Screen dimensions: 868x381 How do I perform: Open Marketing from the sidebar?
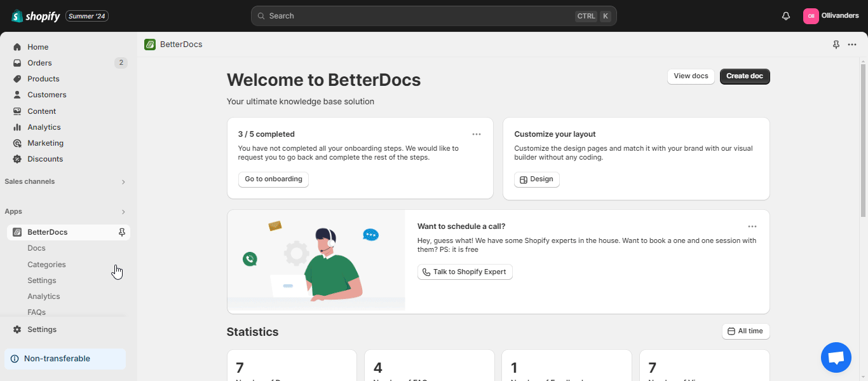pyautogui.click(x=44, y=142)
